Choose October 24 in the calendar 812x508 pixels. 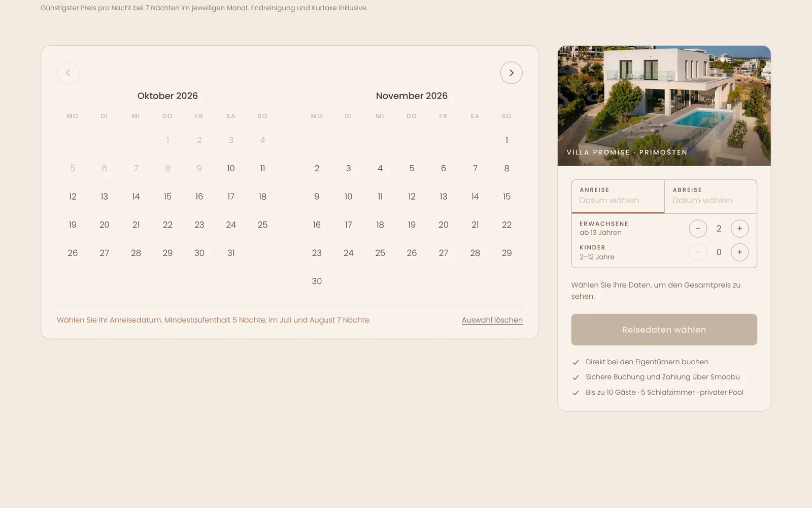[231, 225]
